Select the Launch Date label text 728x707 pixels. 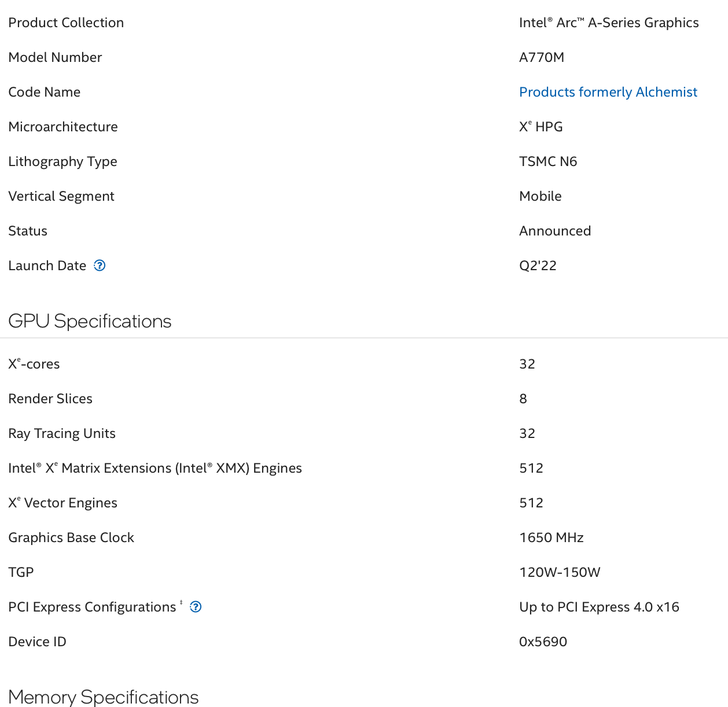click(x=47, y=266)
